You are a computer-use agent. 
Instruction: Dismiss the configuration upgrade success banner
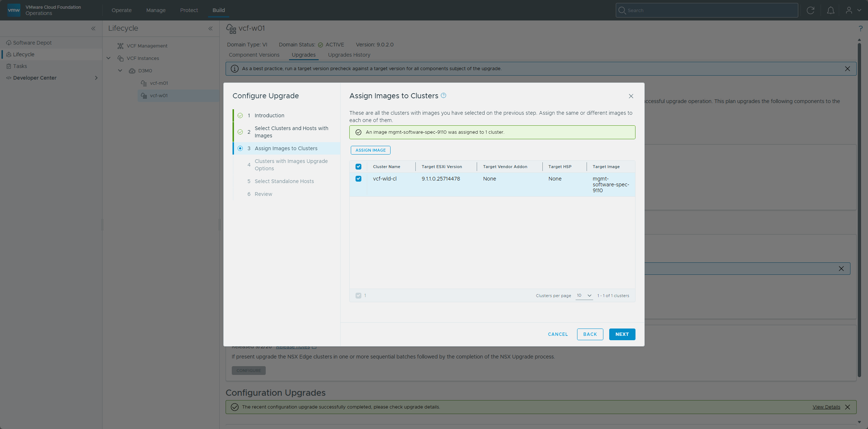click(848, 407)
